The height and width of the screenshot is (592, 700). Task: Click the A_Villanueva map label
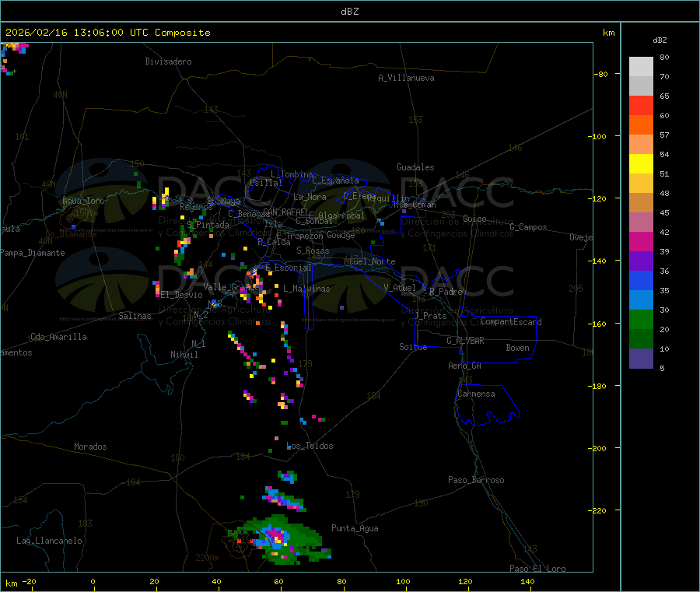tap(406, 78)
